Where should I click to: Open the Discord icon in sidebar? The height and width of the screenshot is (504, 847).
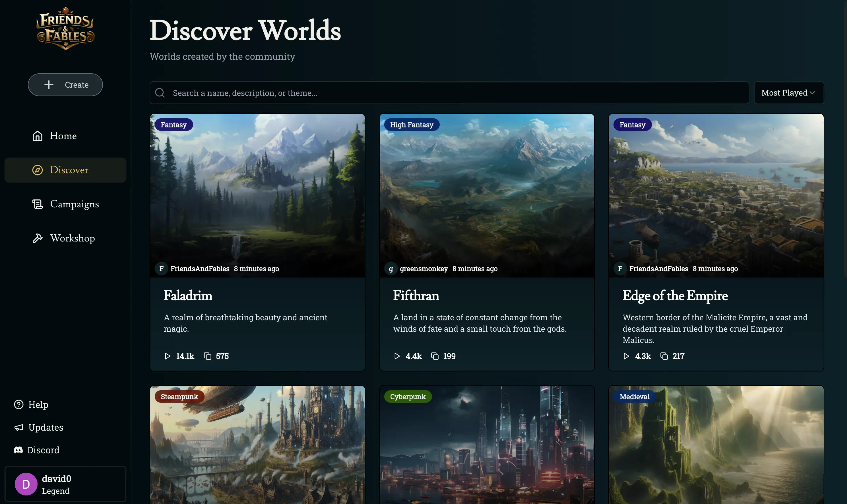pos(18,450)
